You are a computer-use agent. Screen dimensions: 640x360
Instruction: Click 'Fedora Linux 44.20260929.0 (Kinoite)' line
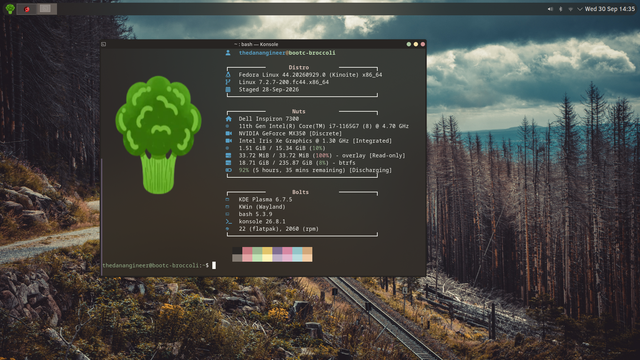310,75
